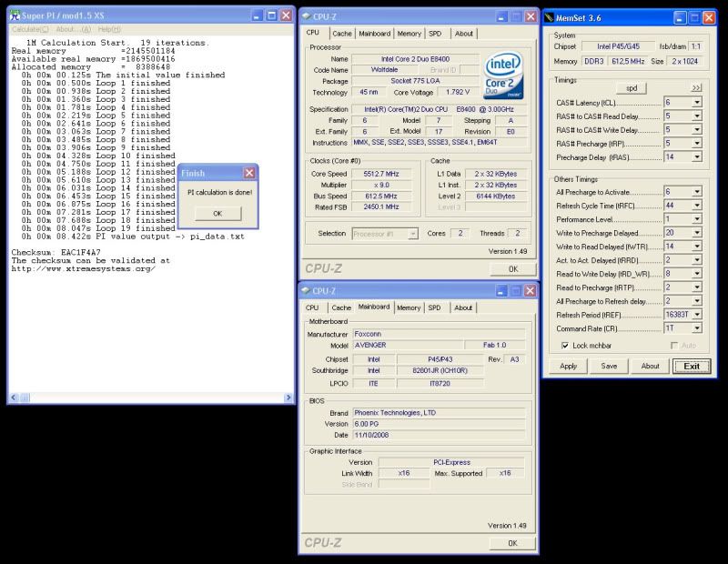Open Write to Read Delayed (tWTR) dropdown

pos(697,247)
